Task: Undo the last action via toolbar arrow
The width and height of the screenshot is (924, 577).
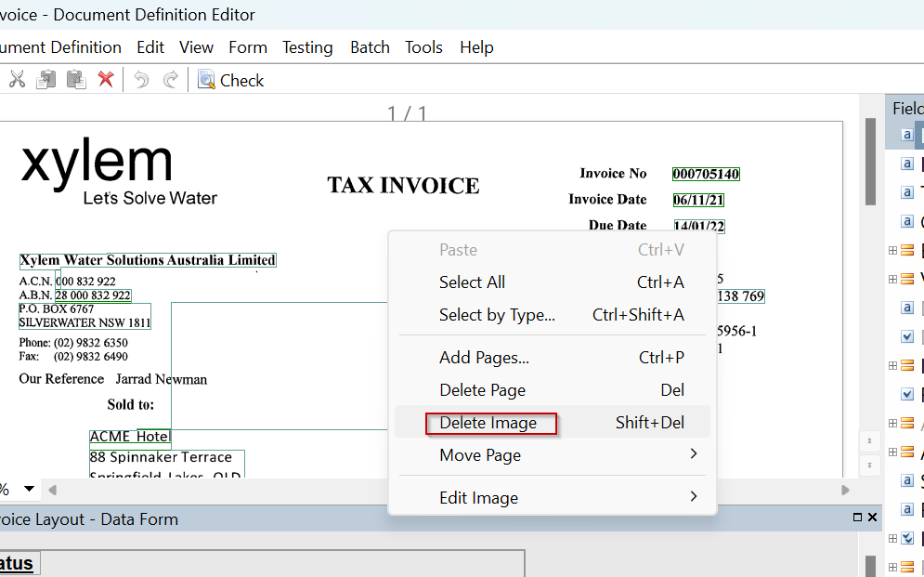Action: (x=141, y=79)
